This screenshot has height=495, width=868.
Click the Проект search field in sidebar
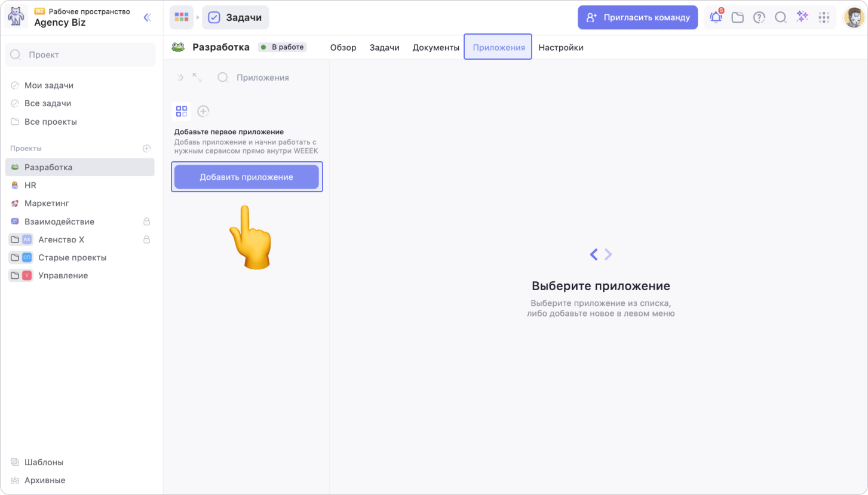80,54
